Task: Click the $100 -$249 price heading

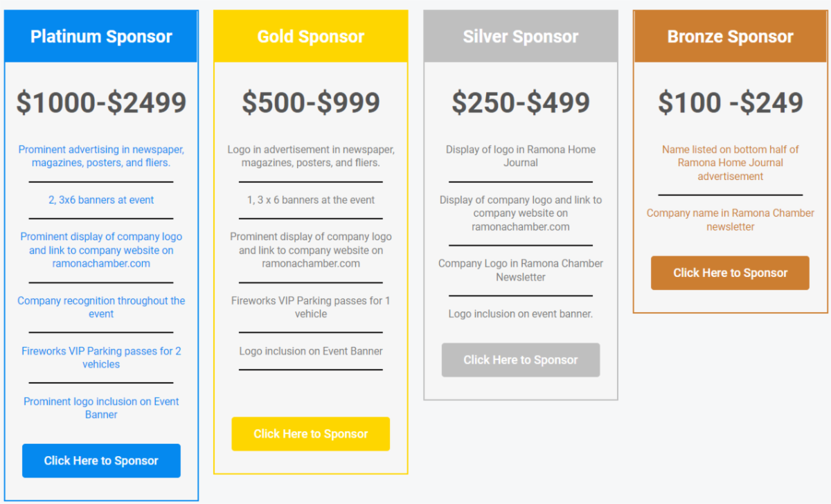Action: point(730,102)
